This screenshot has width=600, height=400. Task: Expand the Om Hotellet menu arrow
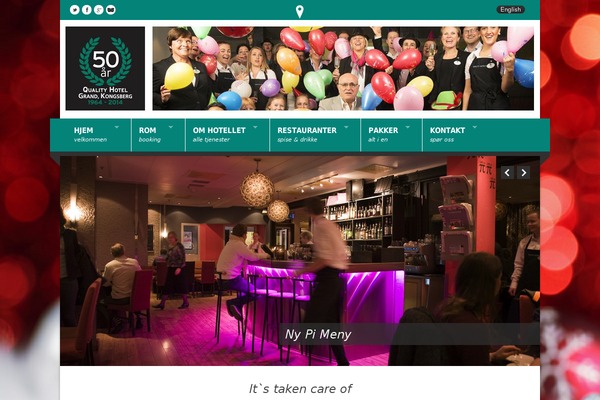(x=255, y=127)
